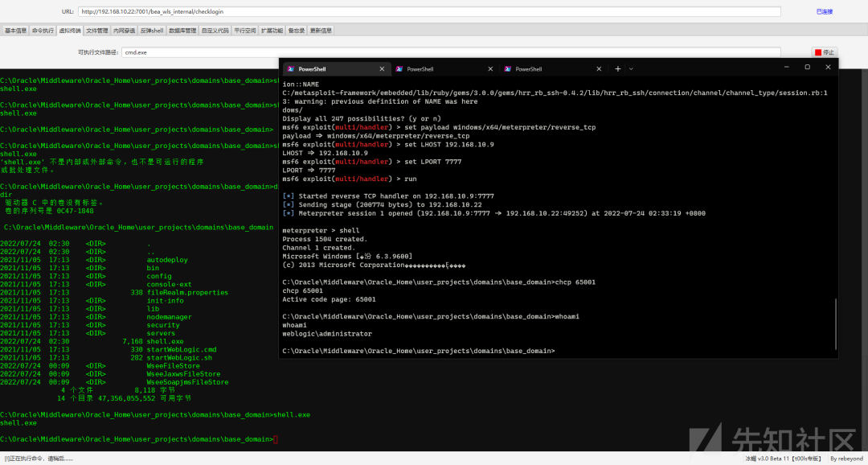Click 'fileRealm.properties' in the dir listing
Screen dimensions: 868x465
187,292
